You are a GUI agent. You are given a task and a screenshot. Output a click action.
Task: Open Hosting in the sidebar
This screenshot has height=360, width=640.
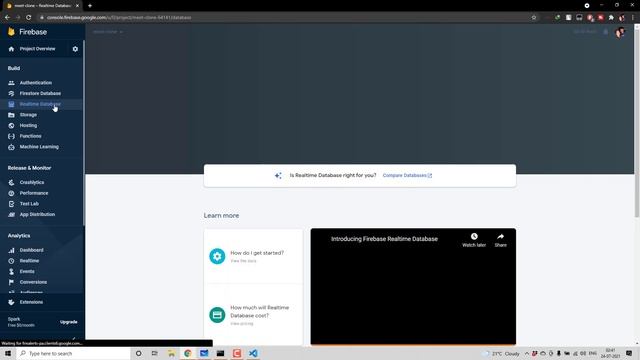point(28,126)
